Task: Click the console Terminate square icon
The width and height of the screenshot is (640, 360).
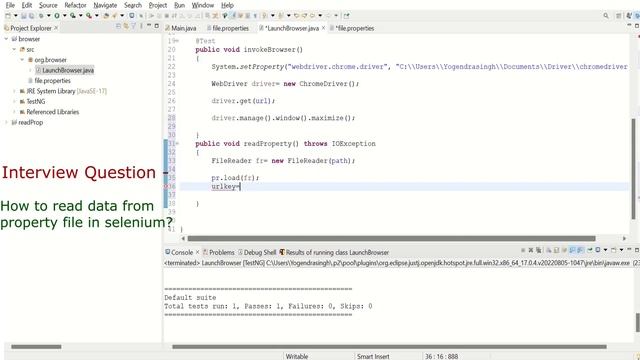Action: point(523,250)
